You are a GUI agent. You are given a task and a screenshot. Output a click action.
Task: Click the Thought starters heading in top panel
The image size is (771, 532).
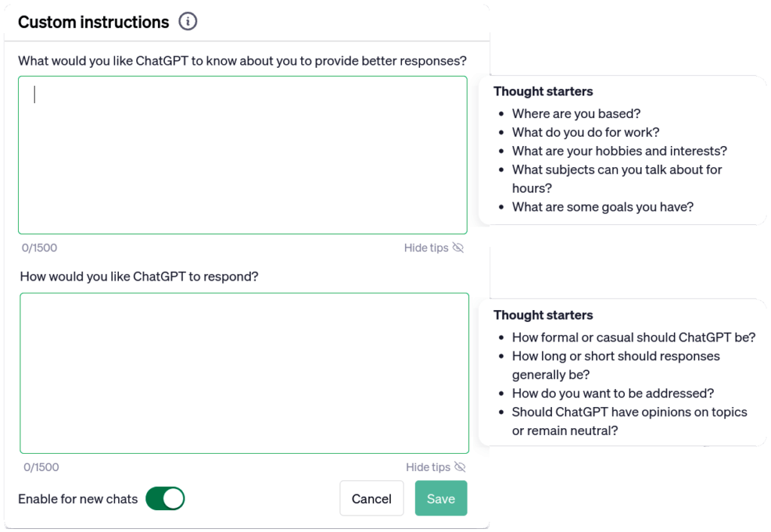[543, 91]
